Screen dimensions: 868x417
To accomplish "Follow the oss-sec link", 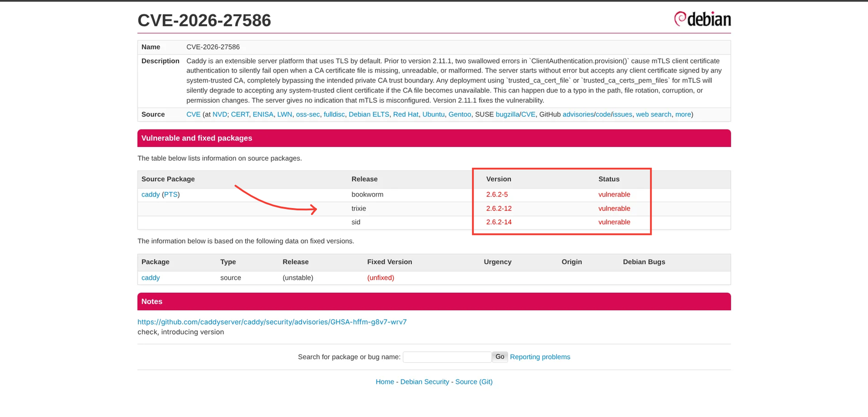I will coord(308,114).
